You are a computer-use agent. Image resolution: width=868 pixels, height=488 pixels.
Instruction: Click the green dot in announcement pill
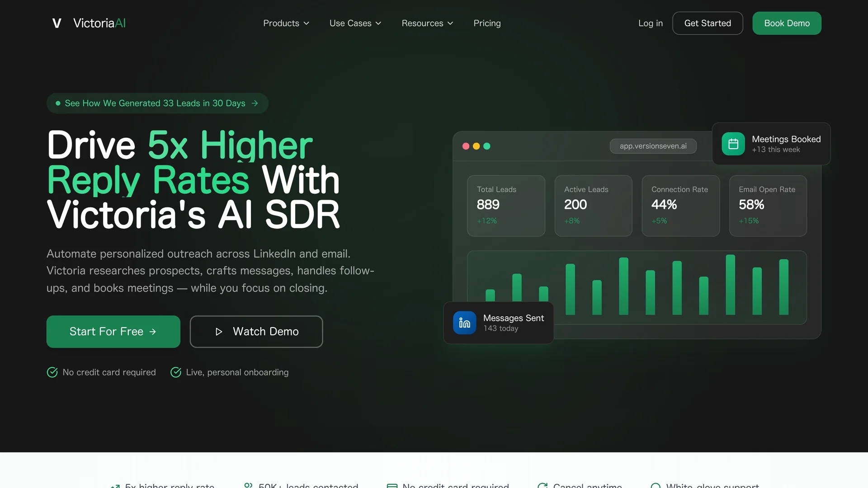point(58,103)
